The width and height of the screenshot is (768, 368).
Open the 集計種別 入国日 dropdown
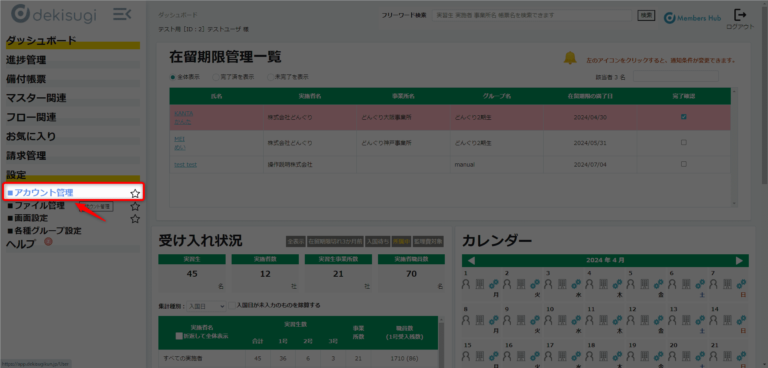point(206,306)
